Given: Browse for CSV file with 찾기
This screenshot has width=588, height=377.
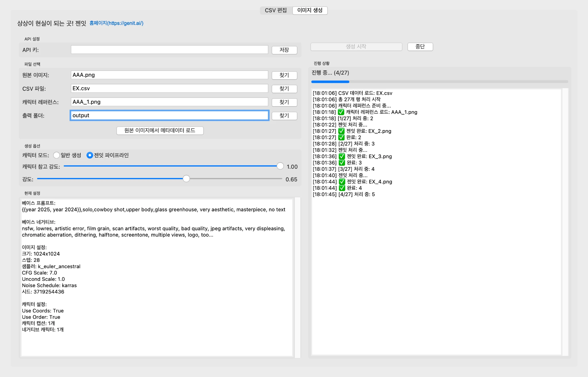Looking at the screenshot, I should (x=284, y=89).
